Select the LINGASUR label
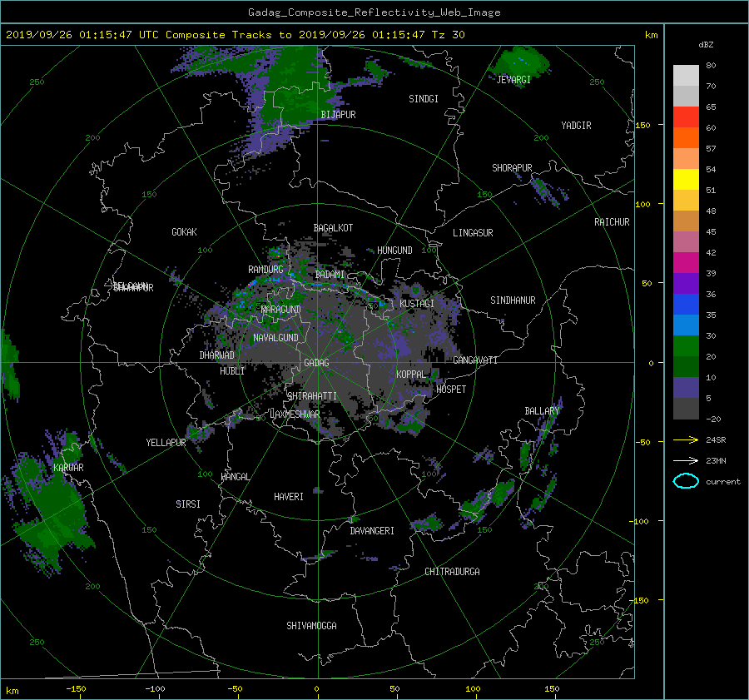Viewport: 749px width, 700px height. click(473, 233)
